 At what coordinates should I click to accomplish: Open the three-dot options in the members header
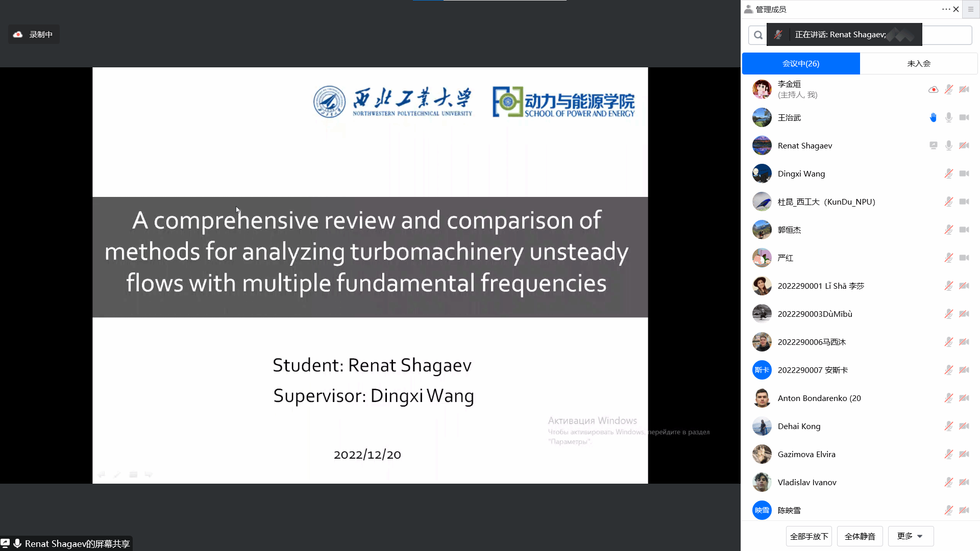tap(946, 9)
